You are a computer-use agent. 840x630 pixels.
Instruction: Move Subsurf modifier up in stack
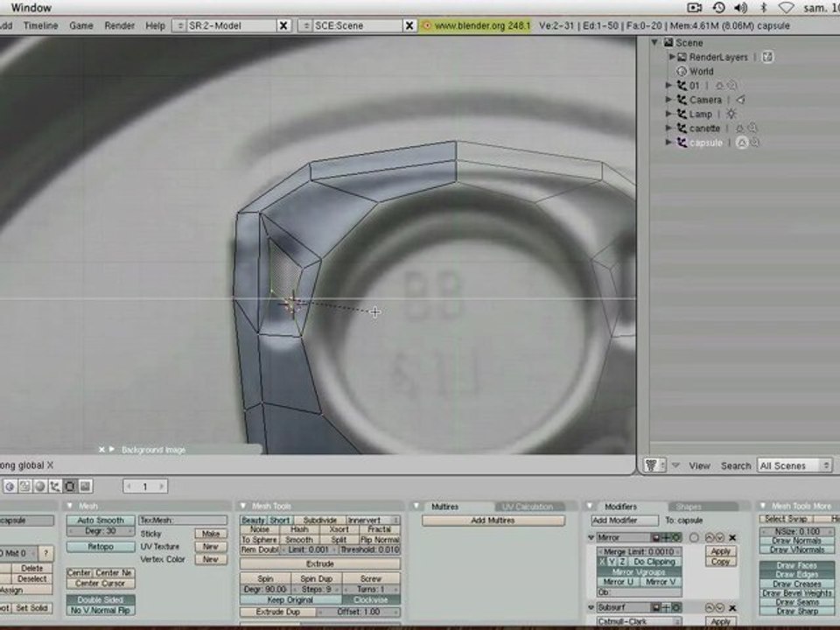pyautogui.click(x=710, y=607)
